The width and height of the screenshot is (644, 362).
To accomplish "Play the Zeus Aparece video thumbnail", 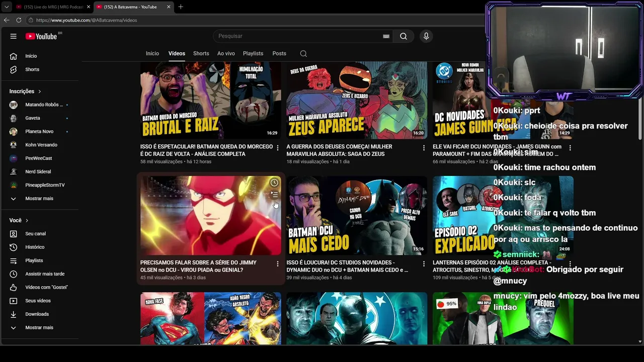I will click(357, 100).
